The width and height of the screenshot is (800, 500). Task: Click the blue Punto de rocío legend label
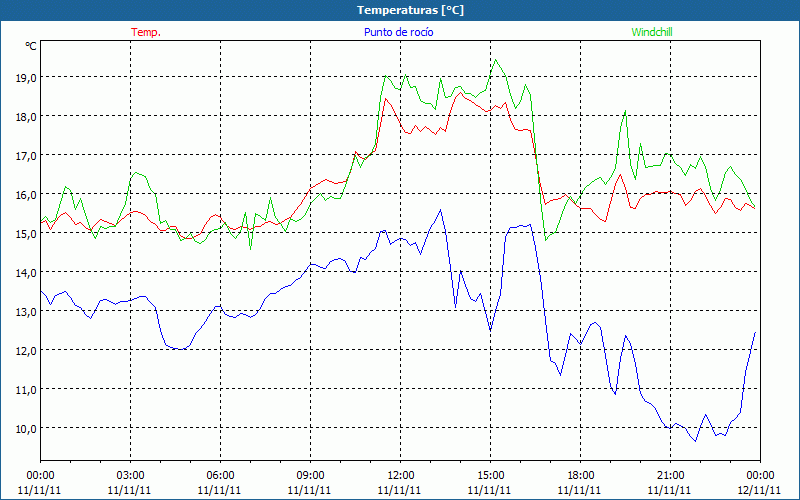(x=398, y=32)
